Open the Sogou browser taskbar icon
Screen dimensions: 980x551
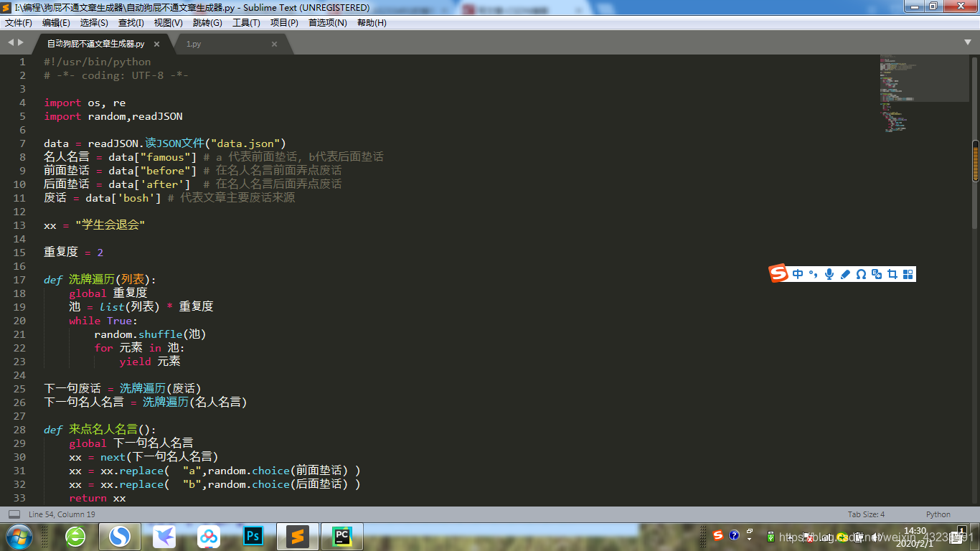tap(120, 536)
